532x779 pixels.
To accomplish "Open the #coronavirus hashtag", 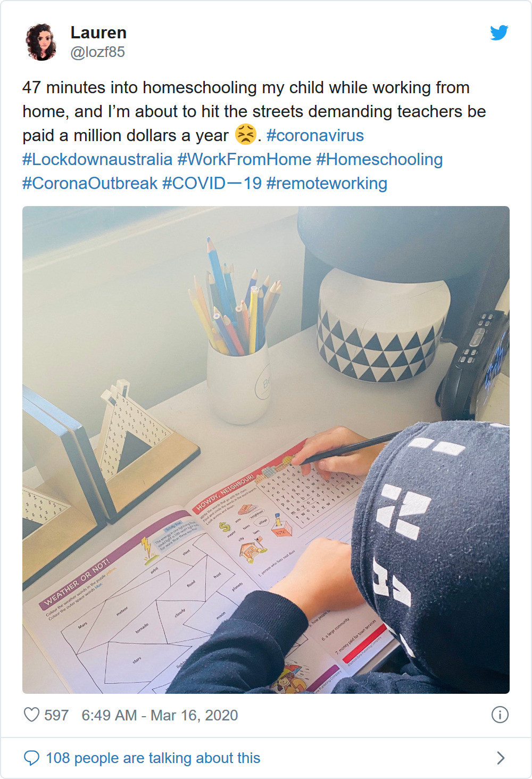I will pos(315,135).
